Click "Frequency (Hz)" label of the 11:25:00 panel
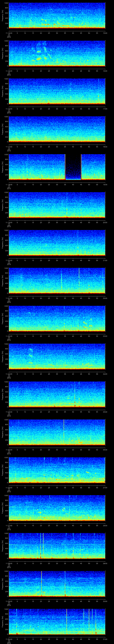Image resolution: width=114 pixels, height=644 pixels. [3, 432]
